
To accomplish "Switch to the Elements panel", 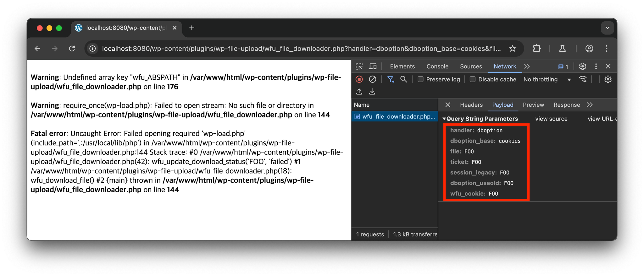I will click(402, 66).
